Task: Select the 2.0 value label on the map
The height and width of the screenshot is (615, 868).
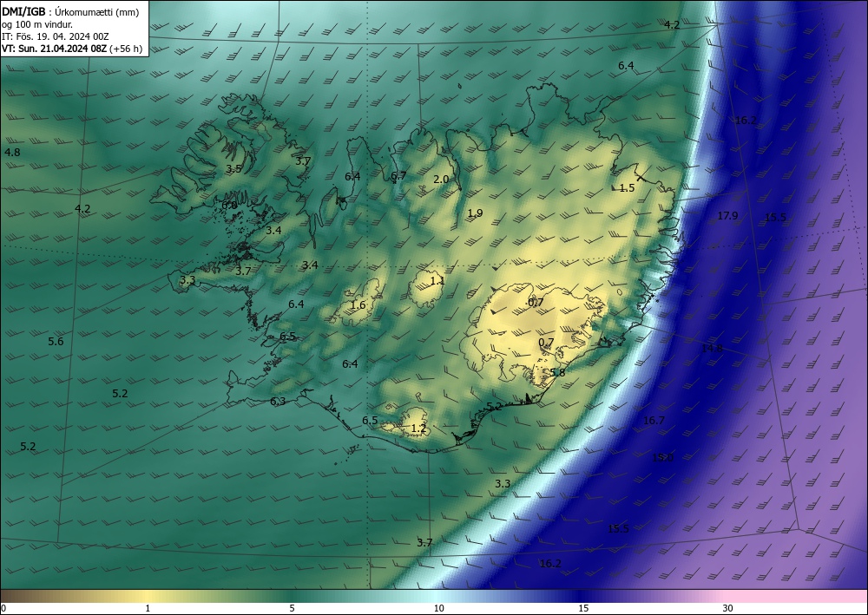Action: (441, 180)
